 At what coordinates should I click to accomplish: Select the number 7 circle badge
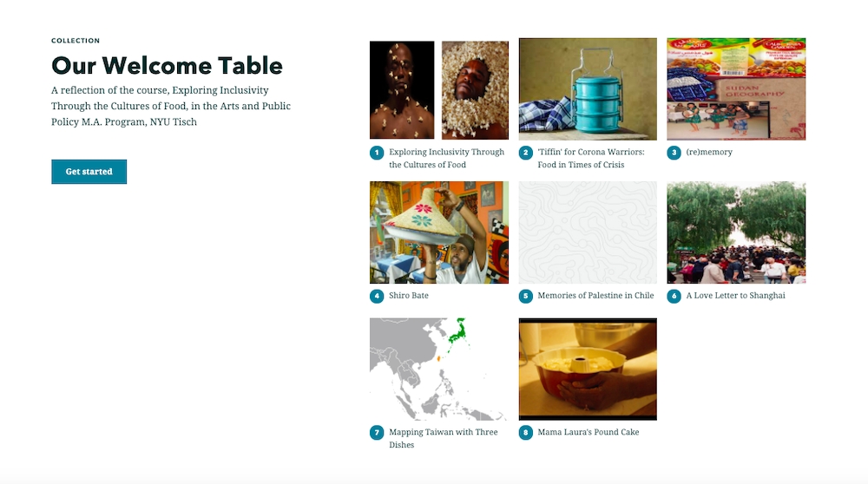tap(377, 433)
